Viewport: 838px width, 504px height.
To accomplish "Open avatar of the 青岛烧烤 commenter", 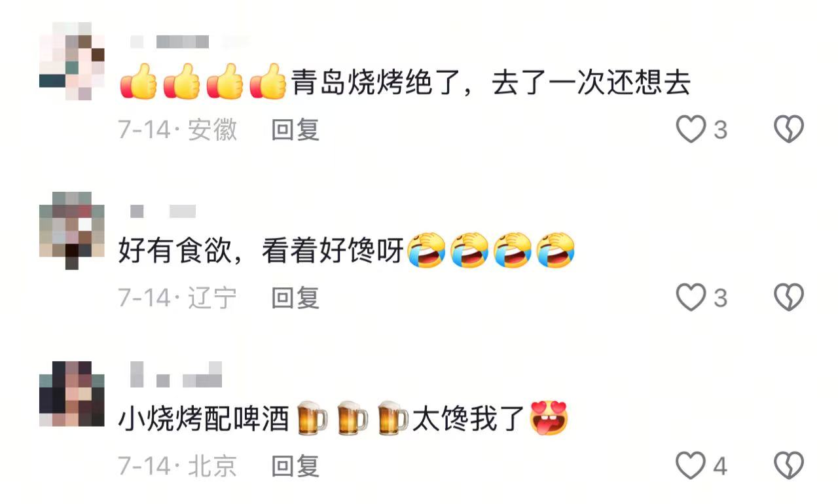I will coord(72,61).
